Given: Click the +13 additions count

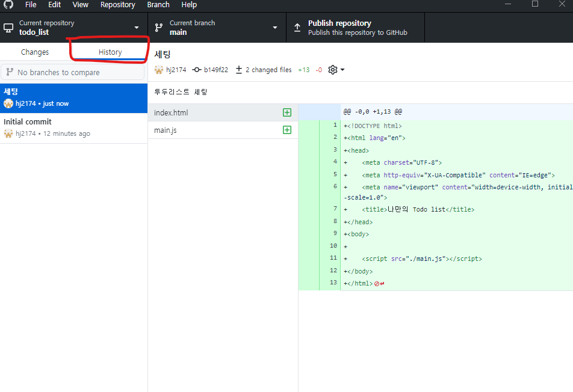Looking at the screenshot, I should coord(304,70).
